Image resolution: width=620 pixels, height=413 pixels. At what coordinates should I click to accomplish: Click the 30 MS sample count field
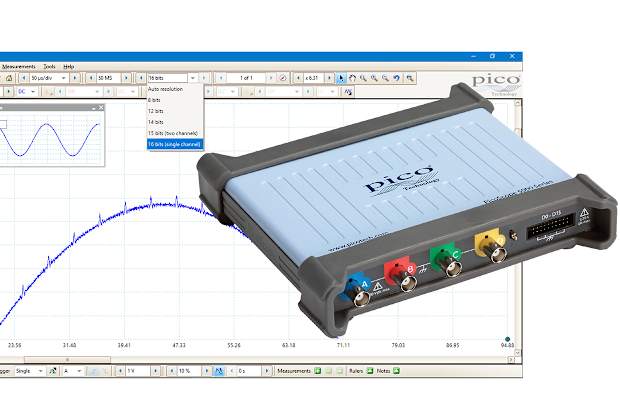[109, 78]
